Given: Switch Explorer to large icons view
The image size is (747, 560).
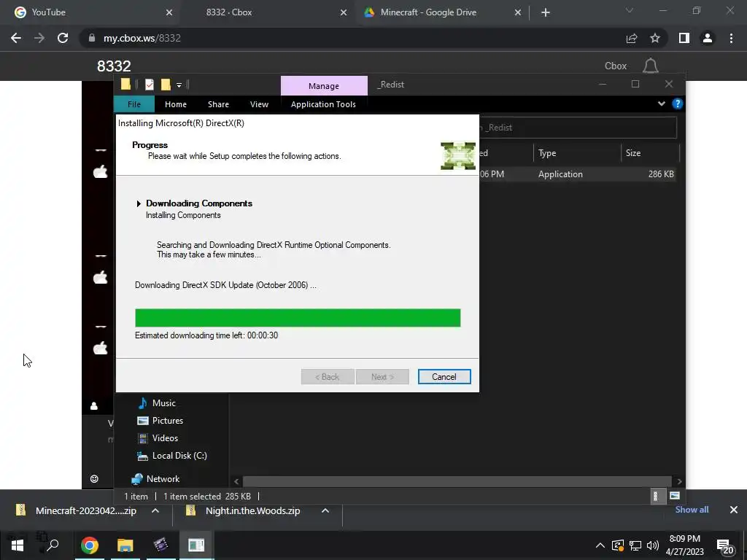Looking at the screenshot, I should tap(675, 496).
